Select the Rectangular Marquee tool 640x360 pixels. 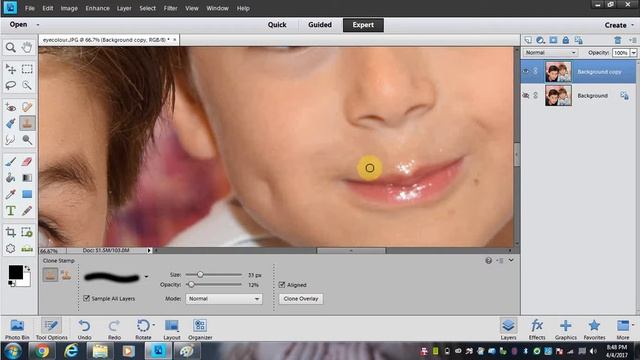(x=27, y=69)
